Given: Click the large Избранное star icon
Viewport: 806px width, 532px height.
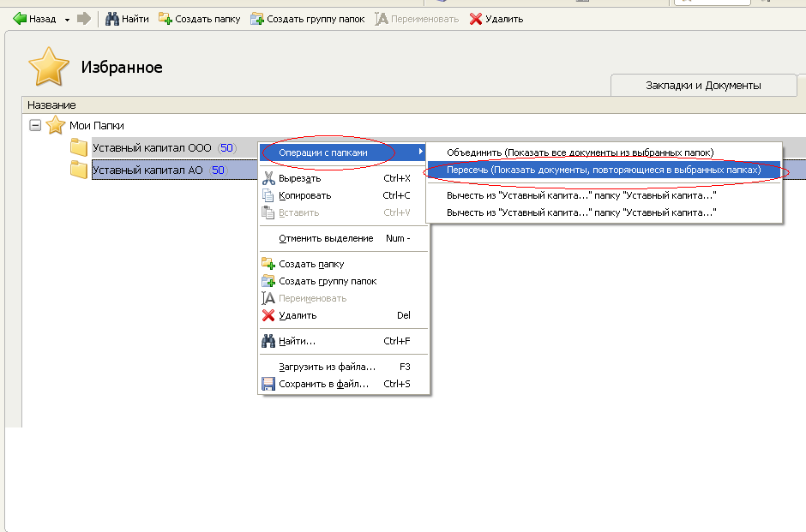Looking at the screenshot, I should pos(49,67).
